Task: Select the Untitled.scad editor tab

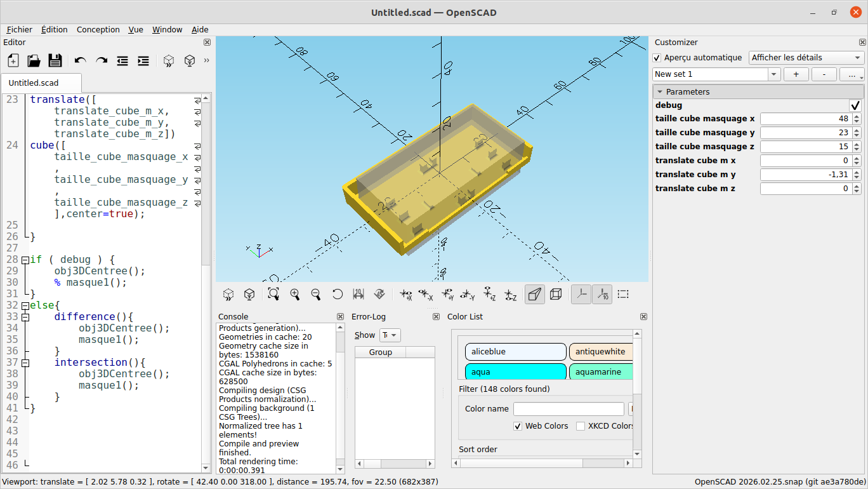Action: tap(34, 83)
